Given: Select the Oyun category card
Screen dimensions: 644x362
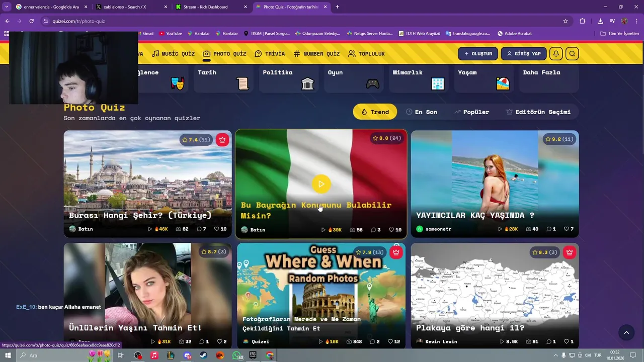Looking at the screenshot, I should click(x=354, y=79).
